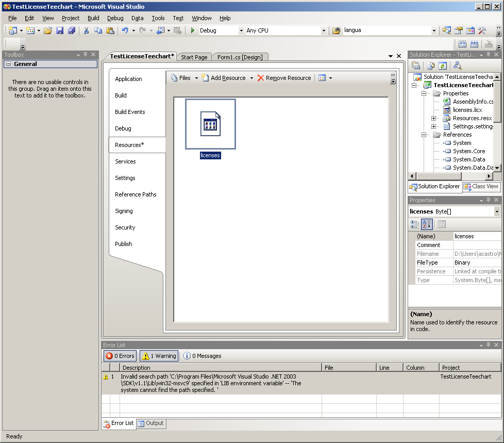Screen dimensions: 504x443
Task: Click Show All Files in Solution Explorer
Action: coord(431,65)
